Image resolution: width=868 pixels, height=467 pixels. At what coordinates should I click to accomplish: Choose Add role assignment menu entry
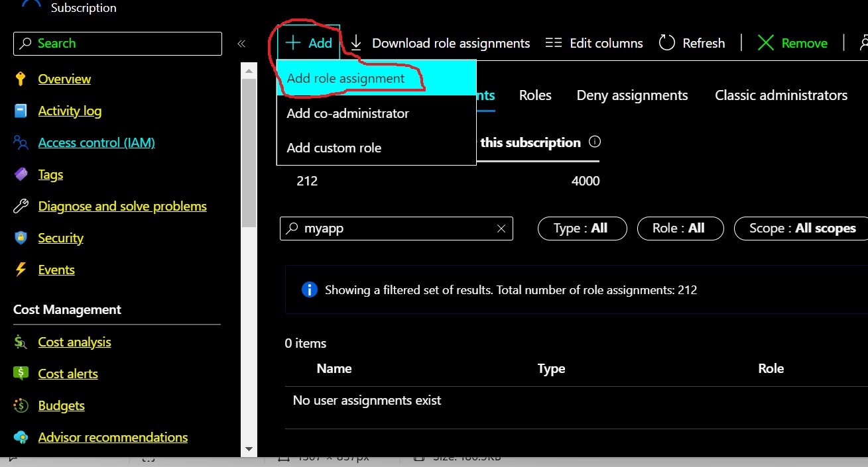377,78
